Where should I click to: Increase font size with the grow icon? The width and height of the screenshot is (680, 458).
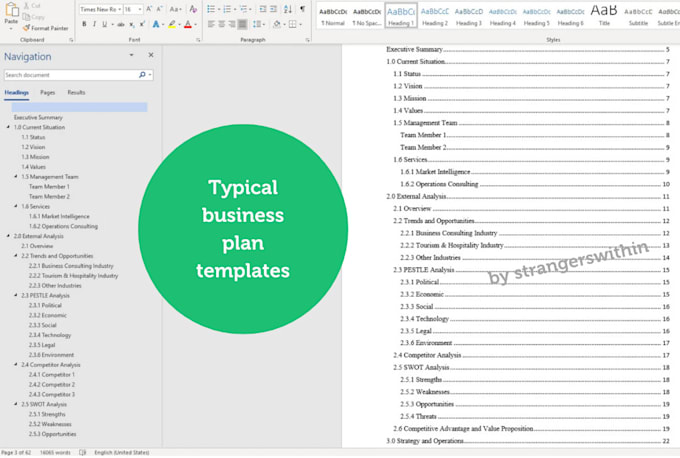[149, 9]
